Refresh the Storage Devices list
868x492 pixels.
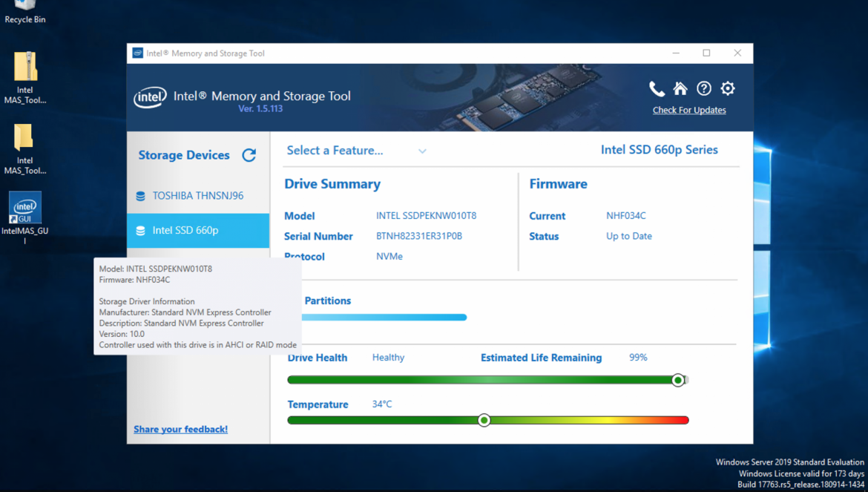point(249,155)
